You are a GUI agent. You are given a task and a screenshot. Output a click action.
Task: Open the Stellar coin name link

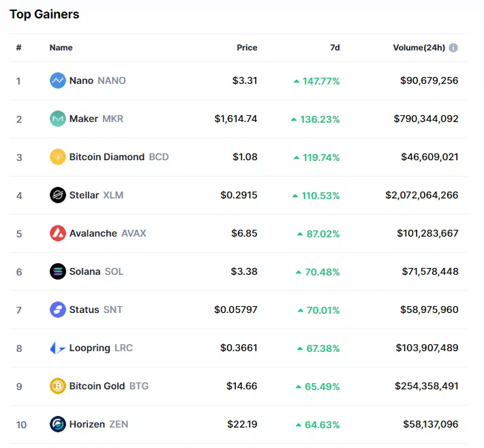point(84,195)
